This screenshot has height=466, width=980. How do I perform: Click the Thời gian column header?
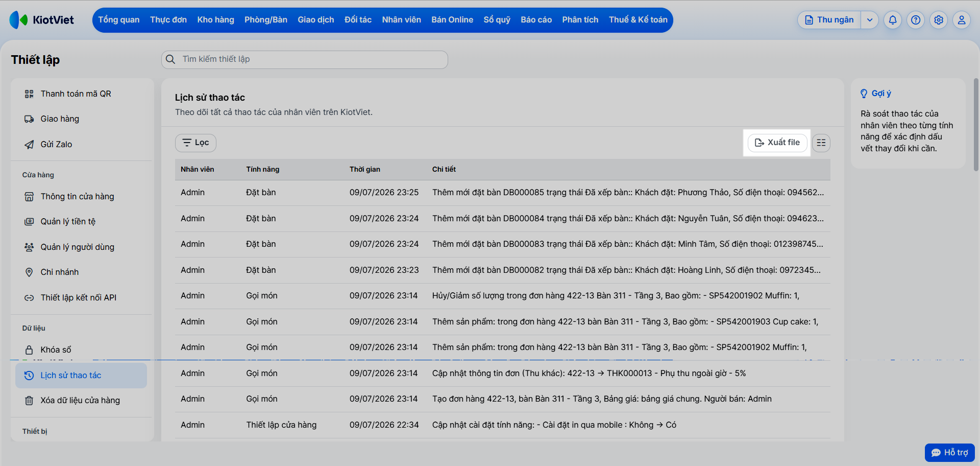[365, 170]
